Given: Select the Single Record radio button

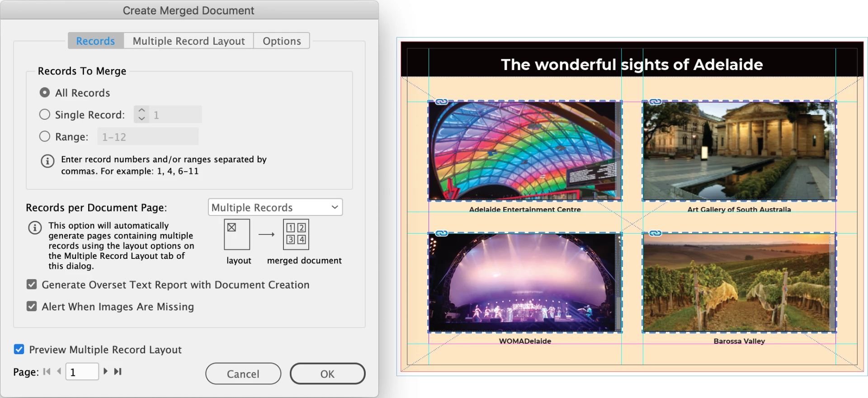Looking at the screenshot, I should (x=45, y=115).
